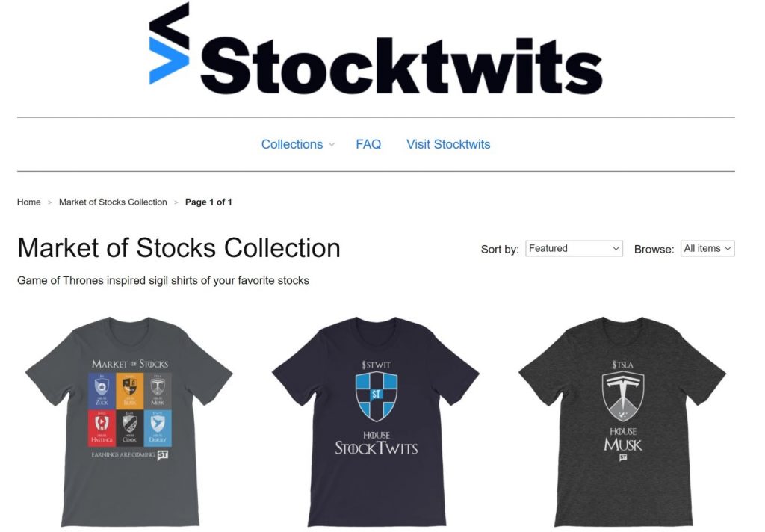
Task: Expand the Collections menu chevron
Action: [x=332, y=145]
